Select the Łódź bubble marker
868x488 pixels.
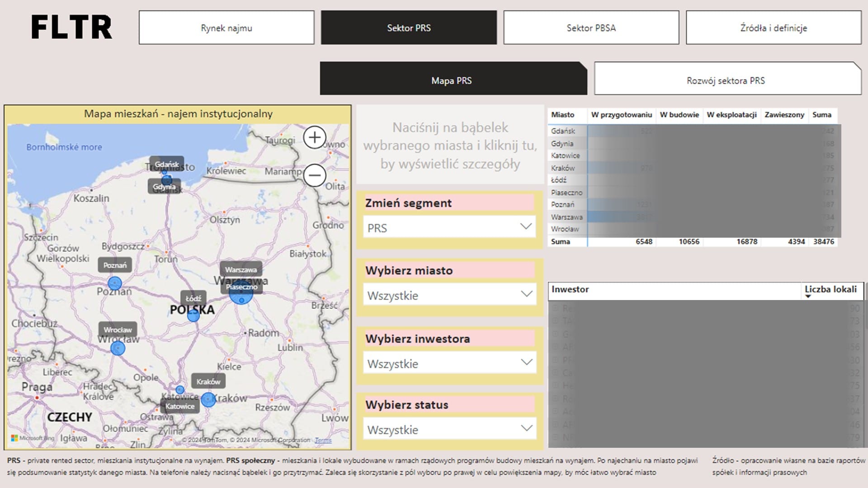click(193, 315)
